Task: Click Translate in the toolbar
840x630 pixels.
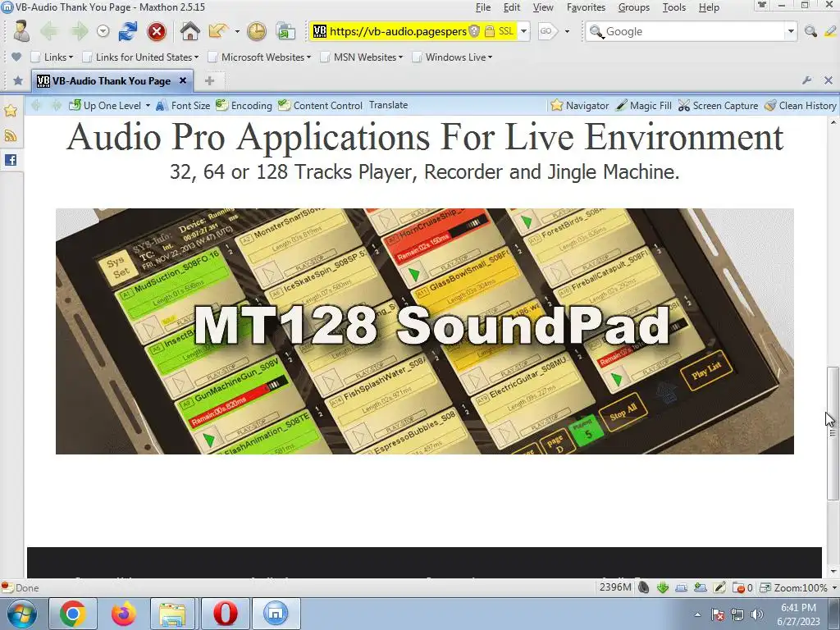Action: [388, 105]
